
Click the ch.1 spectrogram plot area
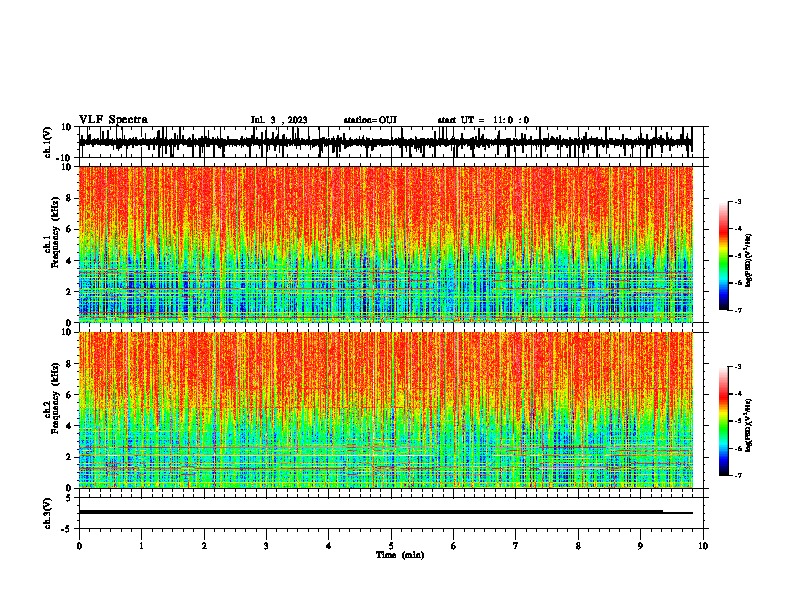tap(385, 244)
